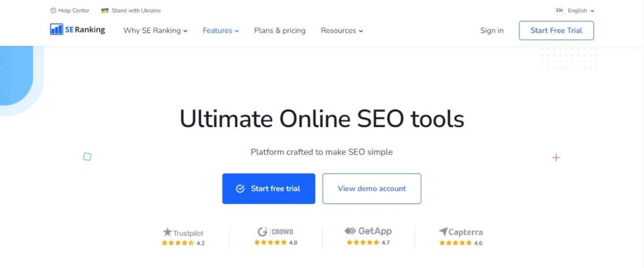Click the Ukraine flag icon
This screenshot has height=268, width=644.
click(105, 11)
